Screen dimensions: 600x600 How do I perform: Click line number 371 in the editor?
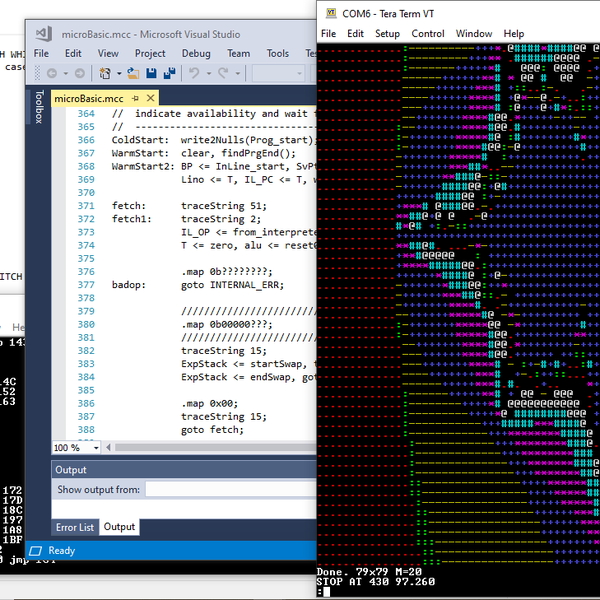[x=86, y=206]
